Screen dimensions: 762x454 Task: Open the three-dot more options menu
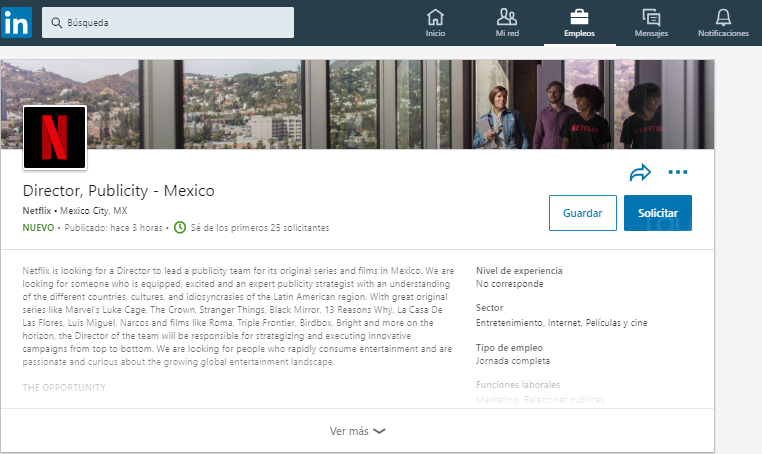click(x=678, y=172)
